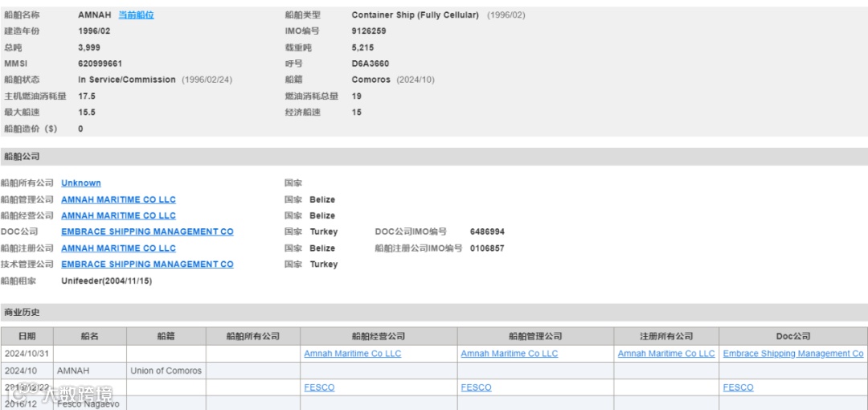Select Fesco Nagaevo ship name cell
The height and width of the screenshot is (410, 868).
[90, 404]
